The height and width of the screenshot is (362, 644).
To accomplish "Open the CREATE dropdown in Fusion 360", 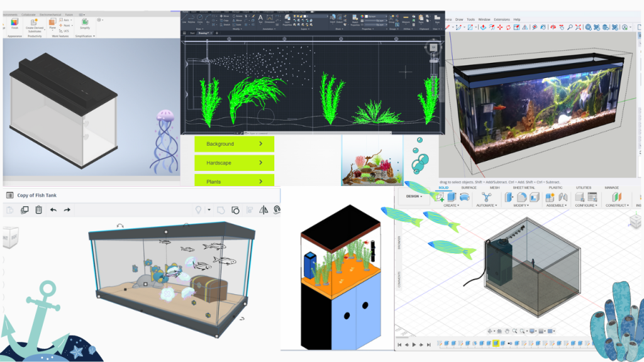I will (x=452, y=206).
